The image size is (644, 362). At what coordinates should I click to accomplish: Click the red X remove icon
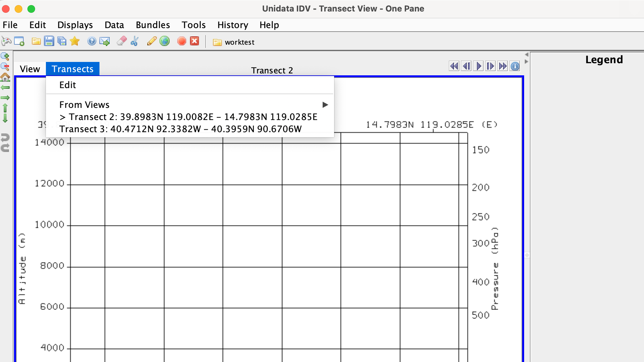coord(194,41)
